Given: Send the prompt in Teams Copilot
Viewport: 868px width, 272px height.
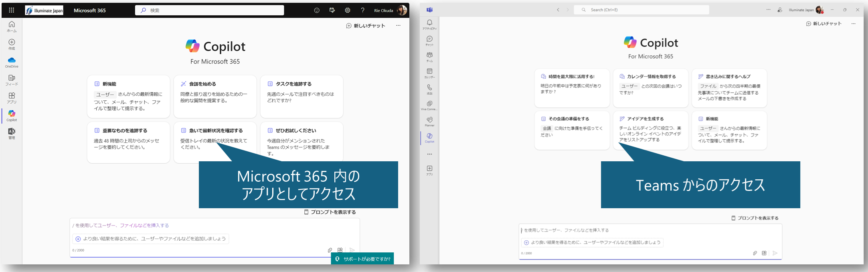Looking at the screenshot, I should 775,253.
